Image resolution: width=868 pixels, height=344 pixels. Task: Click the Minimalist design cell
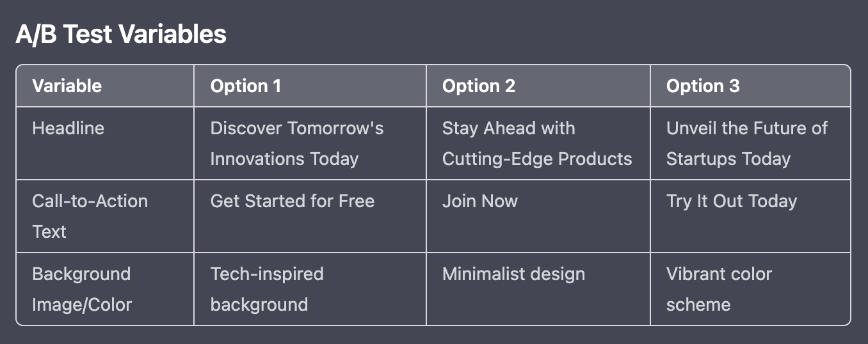[x=538, y=289]
